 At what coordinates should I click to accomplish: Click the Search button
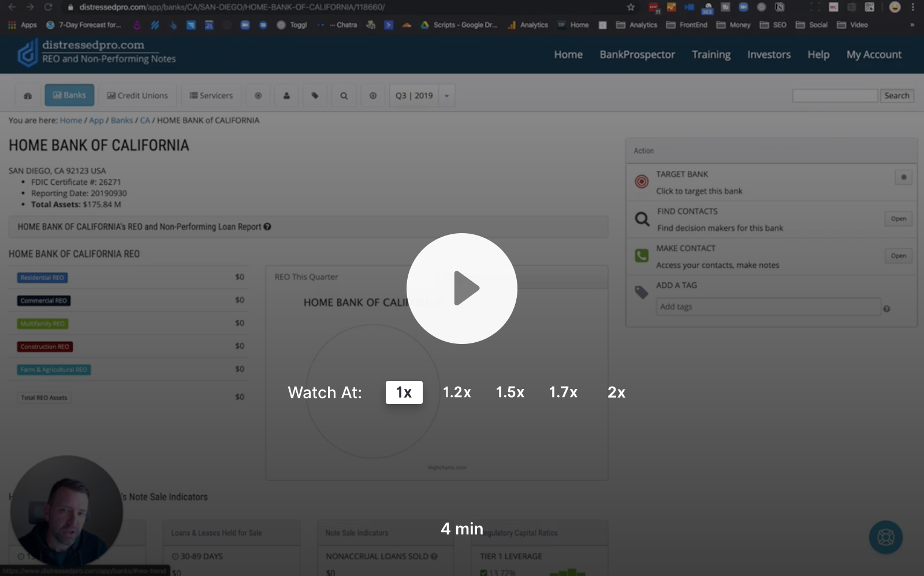[897, 96]
